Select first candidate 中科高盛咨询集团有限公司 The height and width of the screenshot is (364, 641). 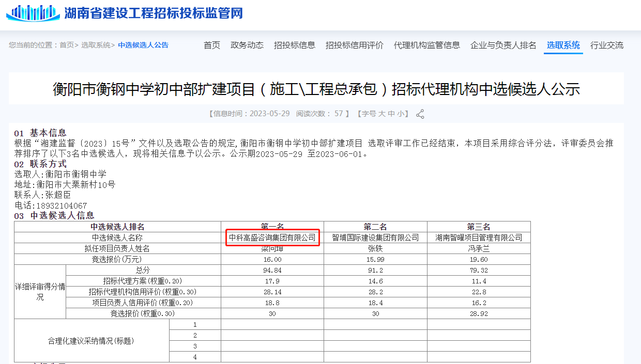(x=272, y=238)
